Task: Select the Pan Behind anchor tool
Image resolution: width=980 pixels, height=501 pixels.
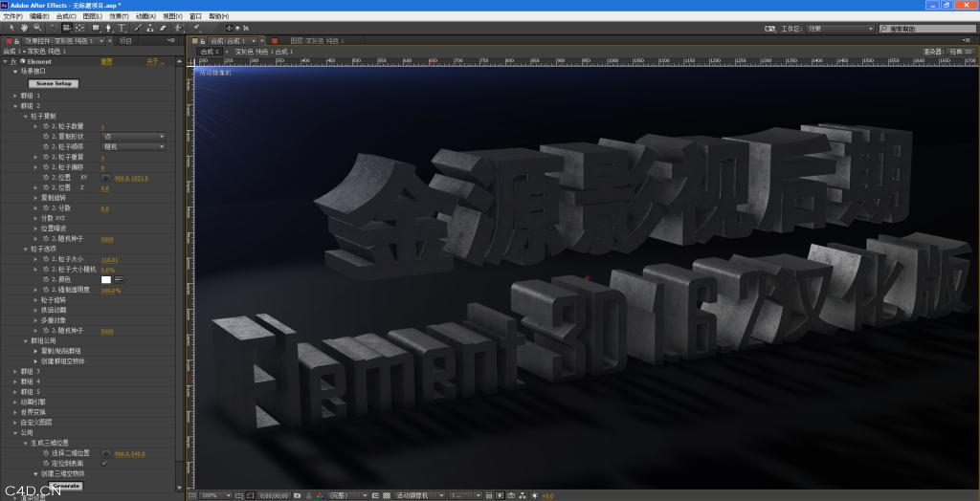Action: pos(79,28)
